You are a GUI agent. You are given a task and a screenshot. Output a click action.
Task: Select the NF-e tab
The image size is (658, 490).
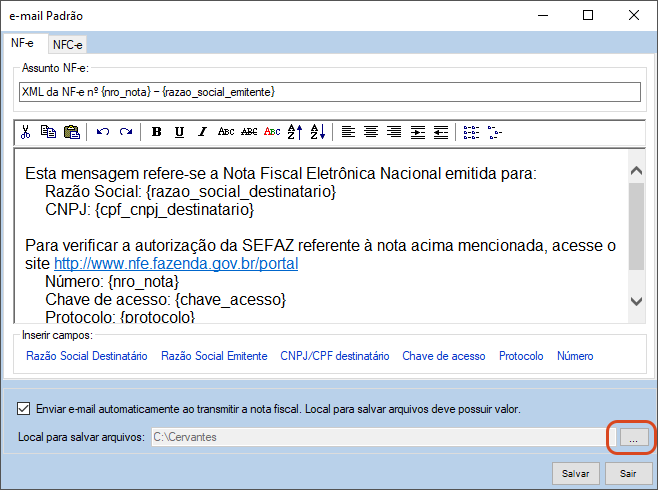click(24, 43)
